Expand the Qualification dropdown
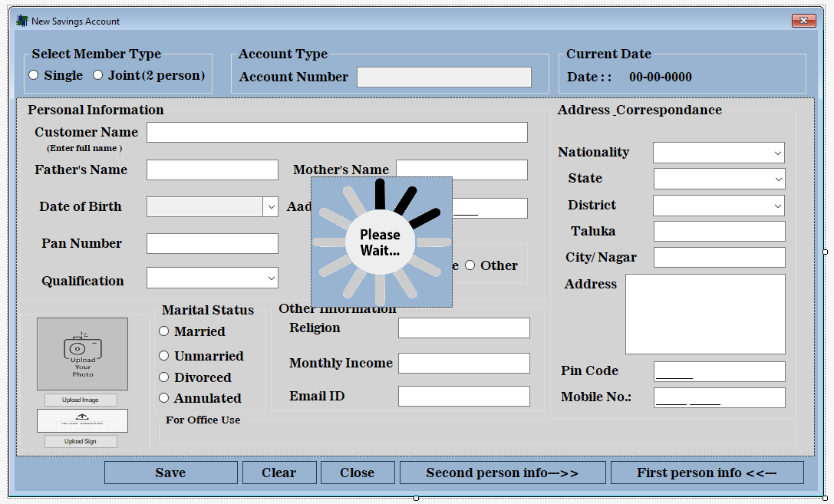Image resolution: width=834 pixels, height=504 pixels. coord(272,278)
